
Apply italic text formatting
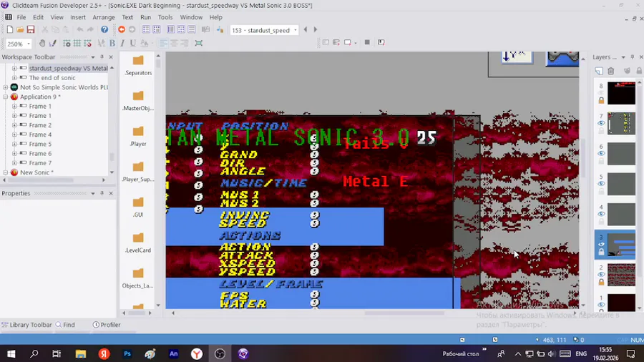[x=122, y=43]
